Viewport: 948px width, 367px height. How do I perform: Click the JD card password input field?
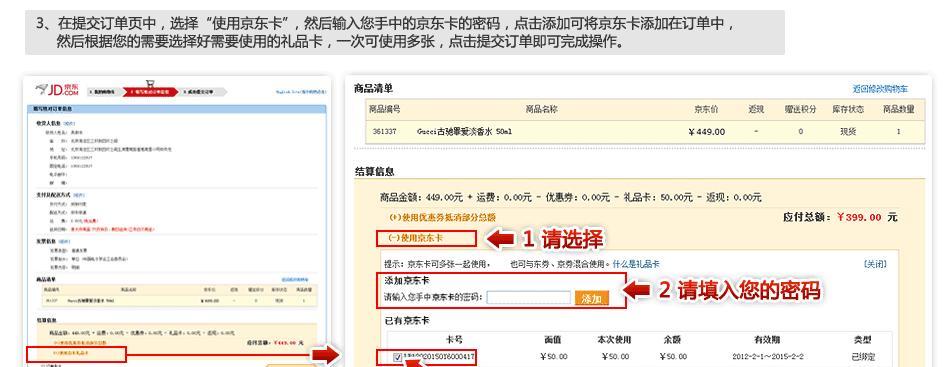pos(528,297)
